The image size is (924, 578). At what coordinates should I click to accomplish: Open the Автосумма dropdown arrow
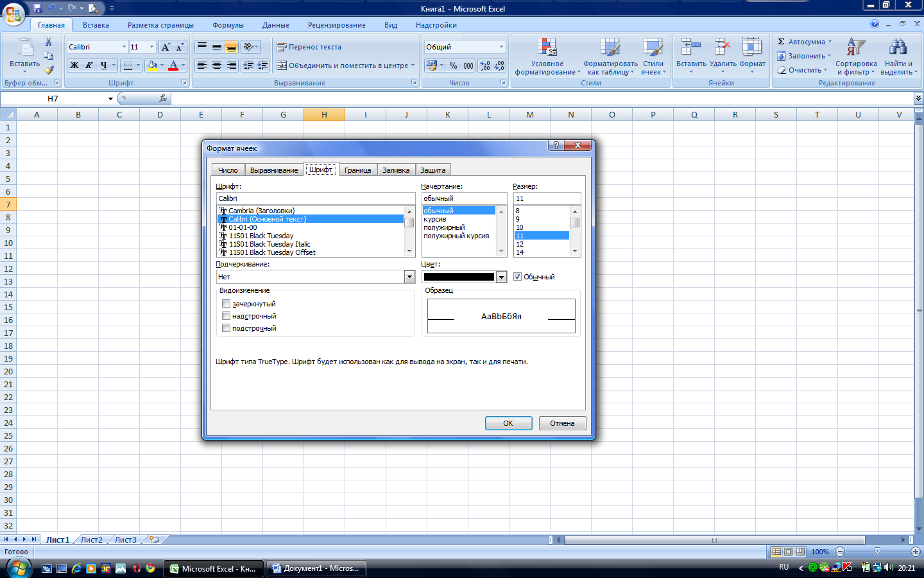[830, 42]
